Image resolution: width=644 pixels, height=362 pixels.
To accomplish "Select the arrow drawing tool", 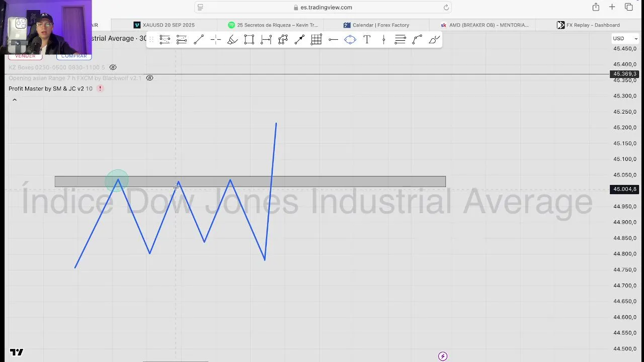I will tap(300, 39).
